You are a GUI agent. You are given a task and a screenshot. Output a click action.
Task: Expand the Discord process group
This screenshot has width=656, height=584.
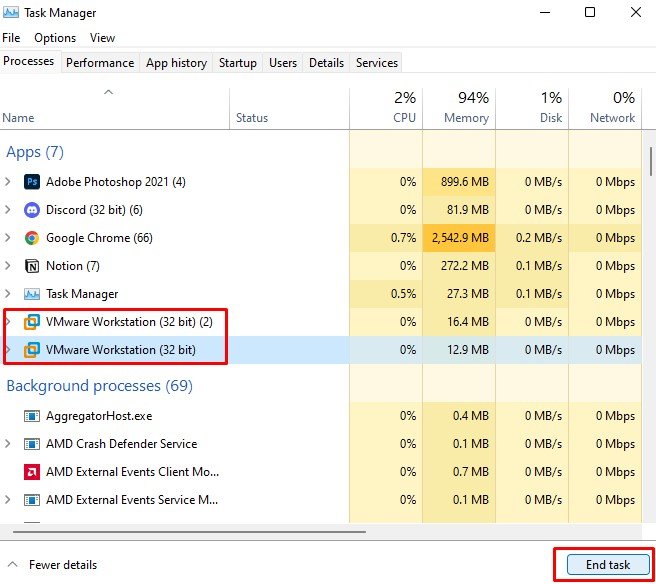tap(8, 210)
